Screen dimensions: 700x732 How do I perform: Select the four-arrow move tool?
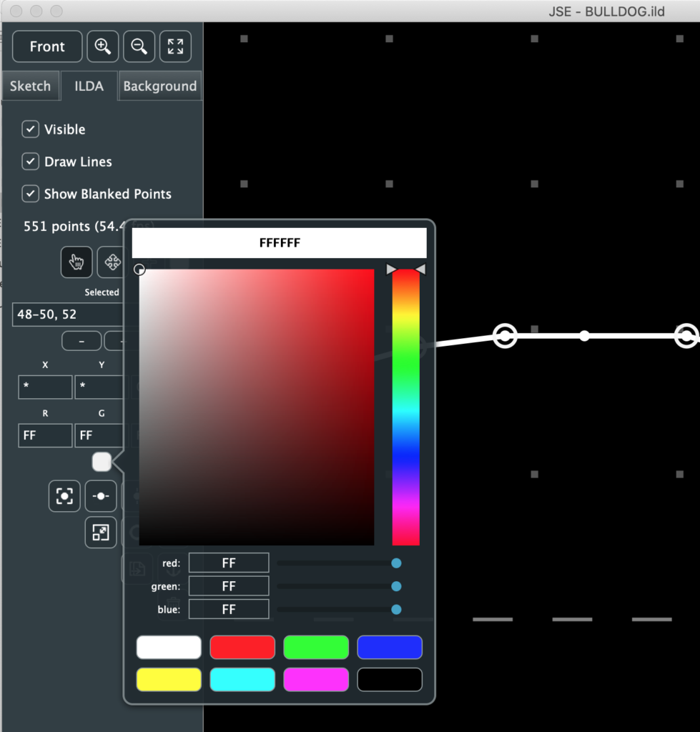pyautogui.click(x=112, y=262)
